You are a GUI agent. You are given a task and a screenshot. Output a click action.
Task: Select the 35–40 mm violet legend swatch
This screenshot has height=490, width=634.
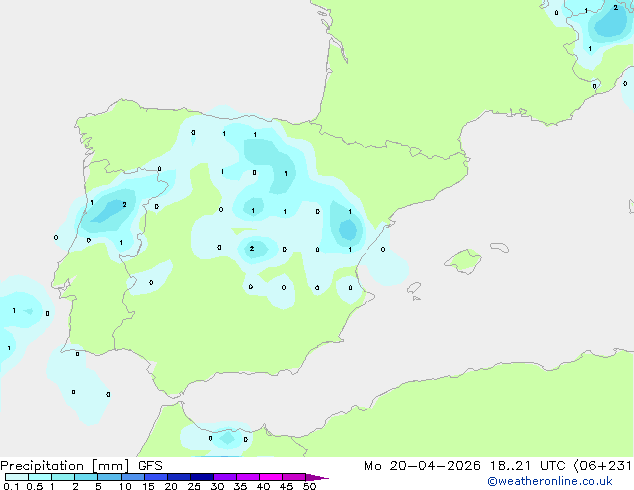click(x=247, y=477)
